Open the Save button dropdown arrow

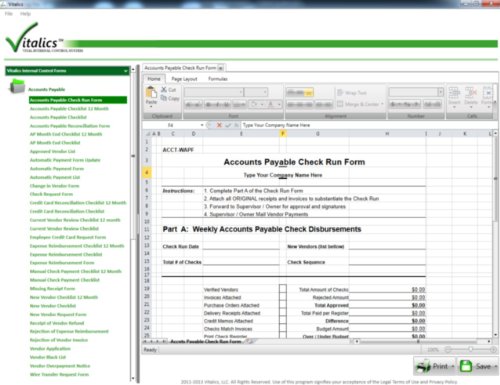[496, 366]
